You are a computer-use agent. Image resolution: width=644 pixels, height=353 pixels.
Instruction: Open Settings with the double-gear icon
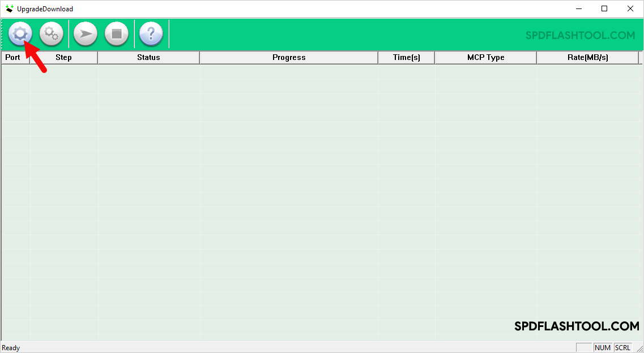(x=52, y=33)
